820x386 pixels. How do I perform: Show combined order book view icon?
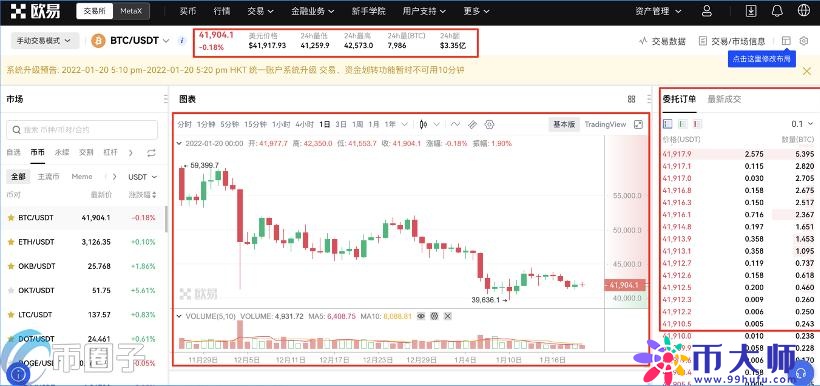tap(667, 124)
